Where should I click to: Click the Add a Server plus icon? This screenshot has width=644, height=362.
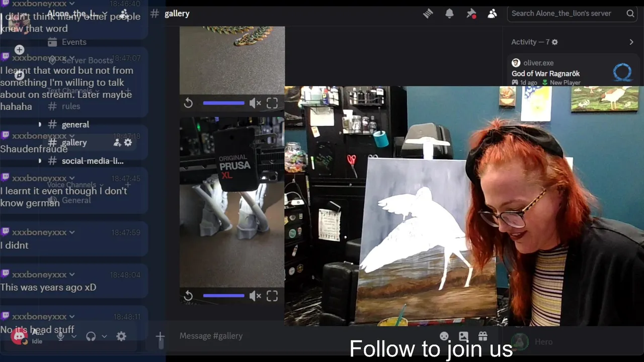(x=19, y=50)
